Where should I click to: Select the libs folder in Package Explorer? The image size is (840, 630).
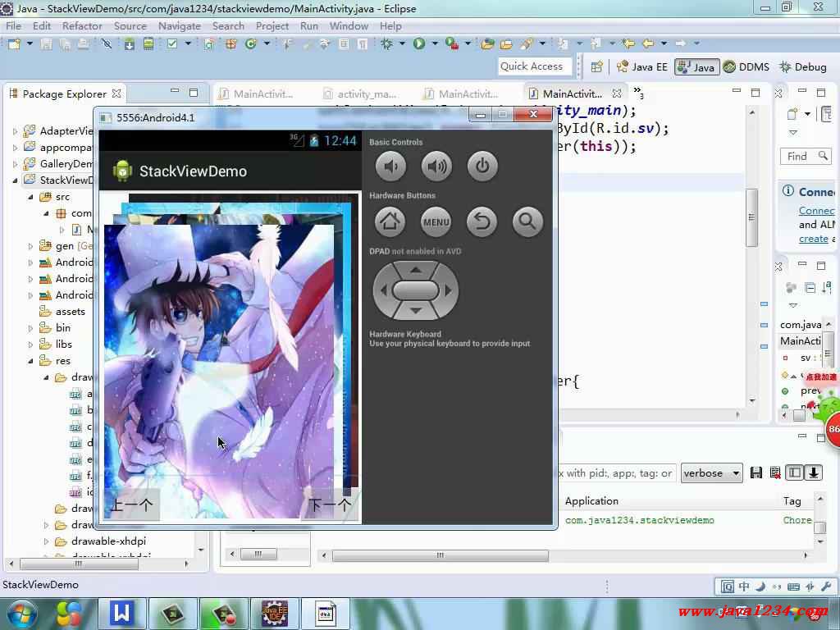click(64, 344)
